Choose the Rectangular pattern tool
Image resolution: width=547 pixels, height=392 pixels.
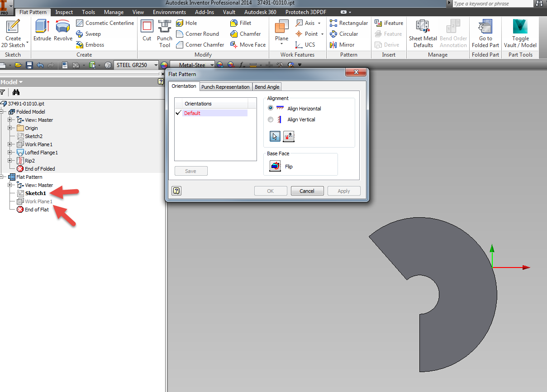(349, 23)
